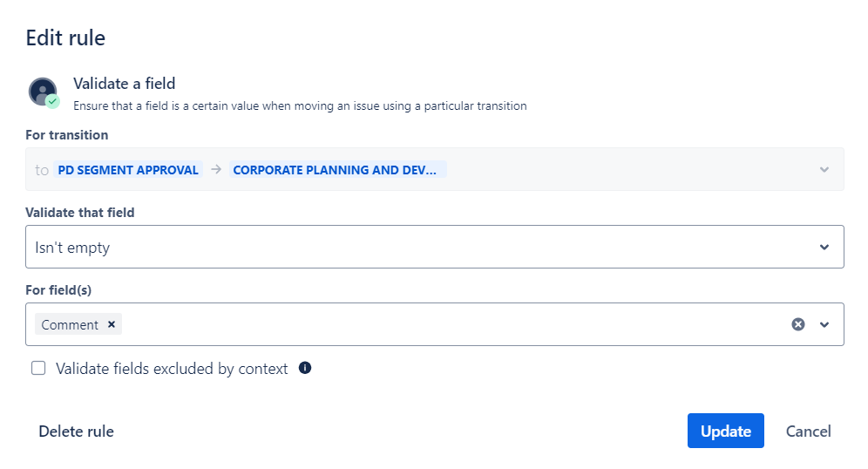Click the Validate fields excluded by context label
The width and height of the screenshot is (868, 469).
tap(172, 369)
